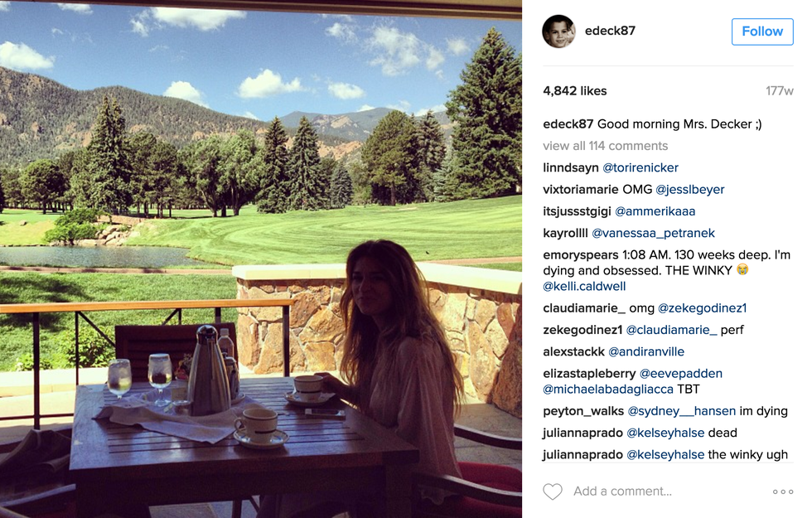
Task: Click the Add a comment field
Action: tap(668, 491)
